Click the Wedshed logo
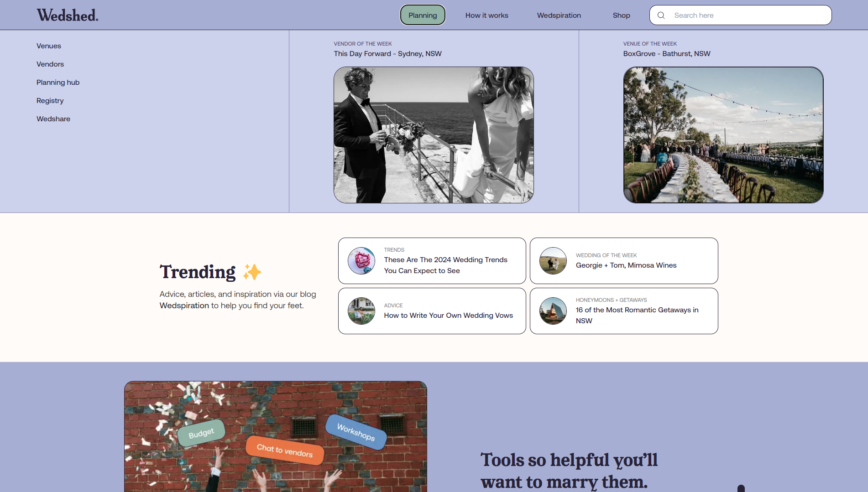Viewport: 868px width, 492px height. click(68, 15)
